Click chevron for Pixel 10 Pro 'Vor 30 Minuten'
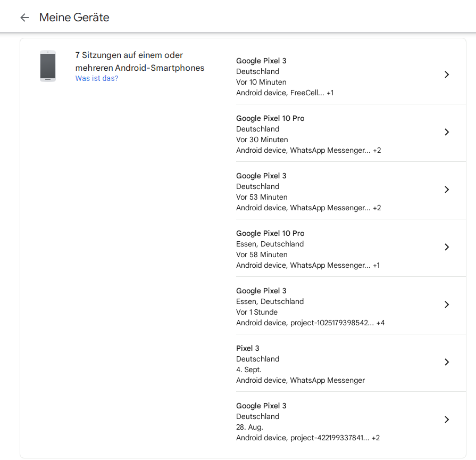476x460 pixels. pyautogui.click(x=447, y=132)
